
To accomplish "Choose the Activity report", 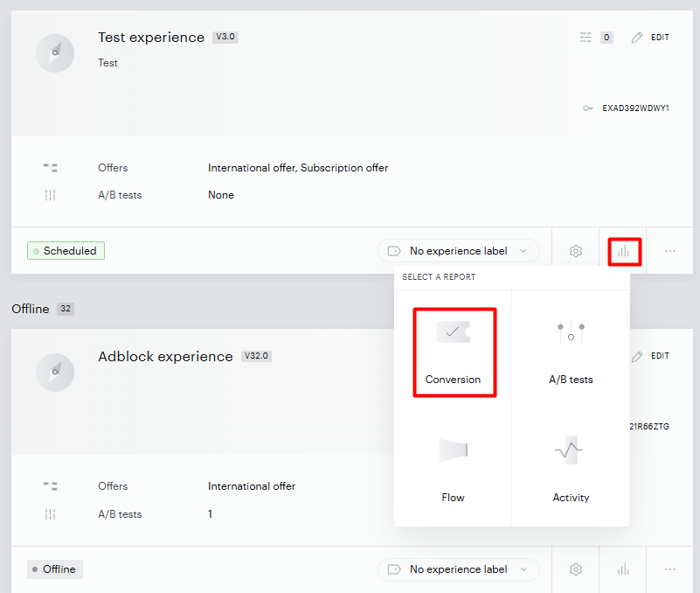I will (571, 468).
